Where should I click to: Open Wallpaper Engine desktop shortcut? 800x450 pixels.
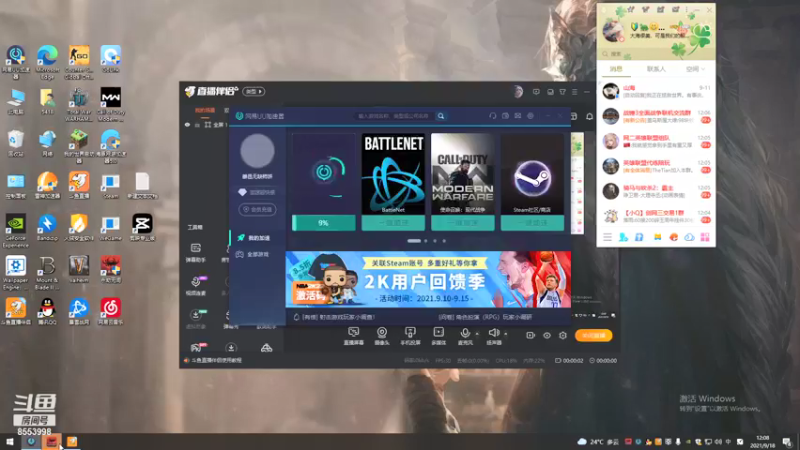tap(16, 273)
